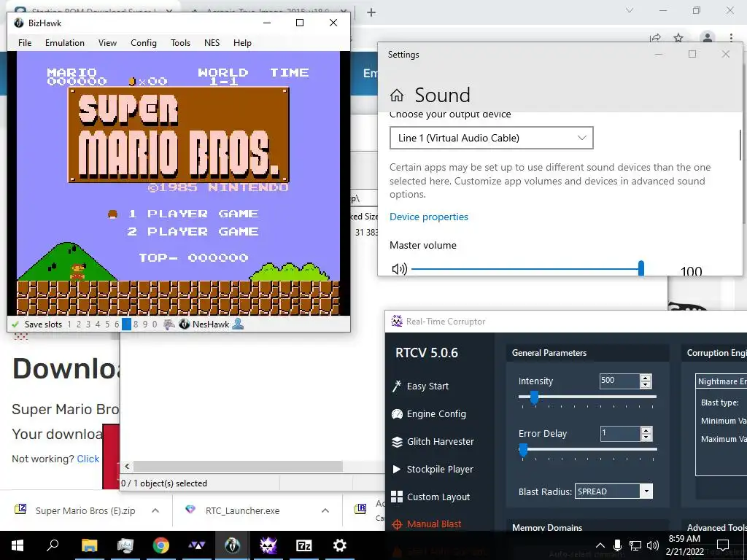Open the Windows Start menu
This screenshot has width=747, height=560.
(18, 545)
